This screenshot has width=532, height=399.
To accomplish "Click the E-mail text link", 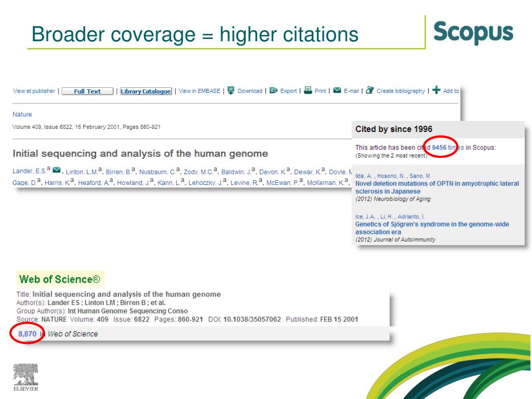I will click(352, 91).
